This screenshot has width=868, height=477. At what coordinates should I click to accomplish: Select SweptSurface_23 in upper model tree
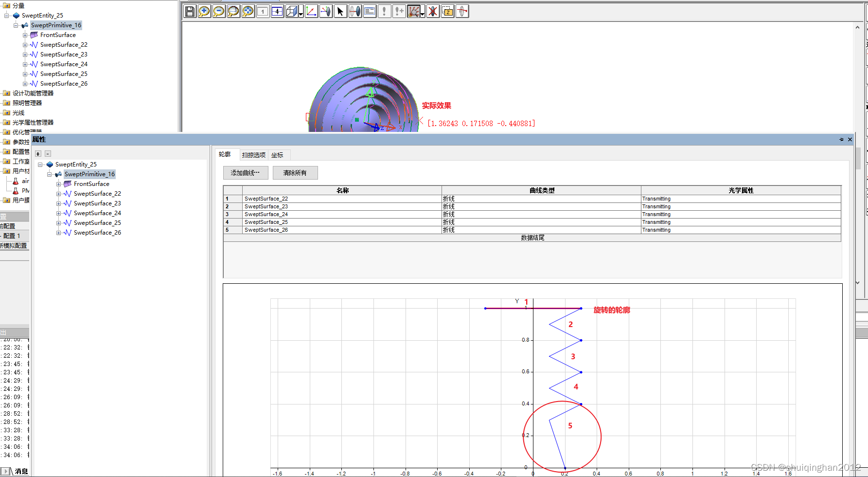[x=64, y=55]
